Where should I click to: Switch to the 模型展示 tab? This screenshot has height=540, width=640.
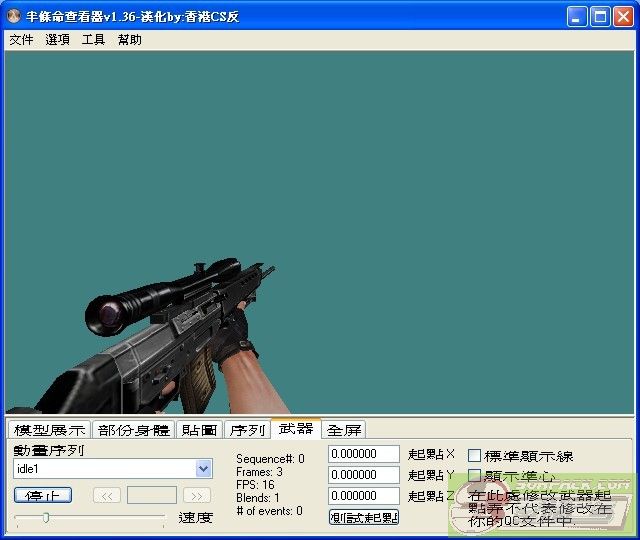point(49,430)
